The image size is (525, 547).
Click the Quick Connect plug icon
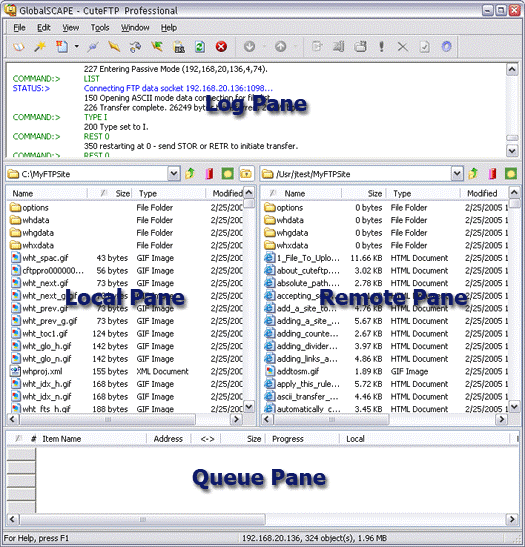pos(93,46)
